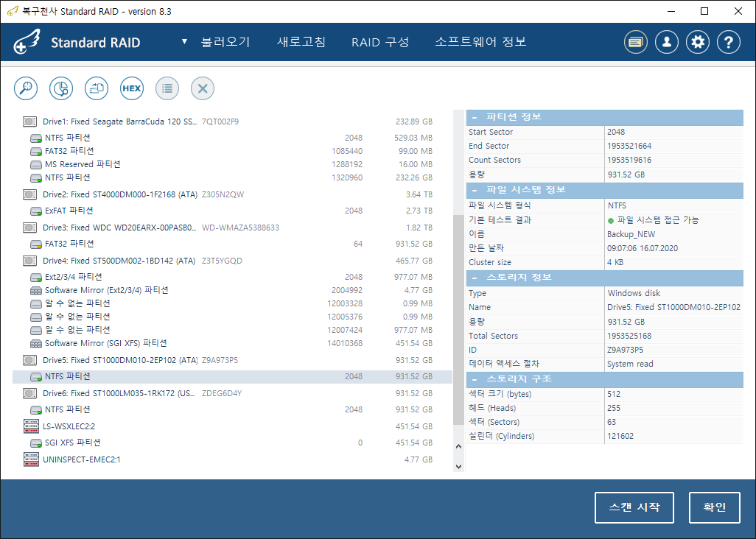This screenshot has height=539, width=756.
Task: Click the Cluster size value 4 KB
Action: 615,263
